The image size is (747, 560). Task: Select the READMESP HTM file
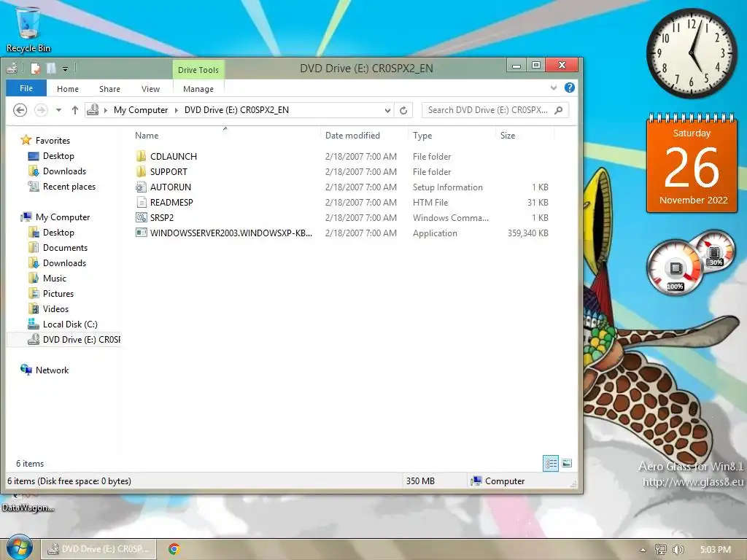(171, 203)
